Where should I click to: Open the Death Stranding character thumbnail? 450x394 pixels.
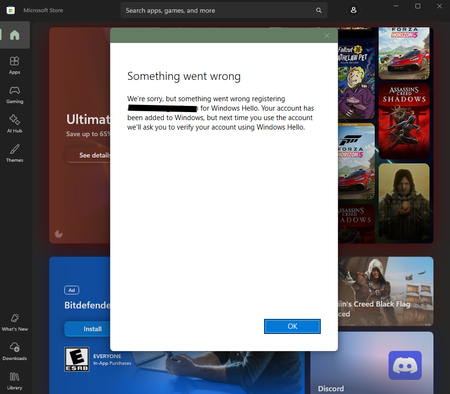tap(404, 202)
